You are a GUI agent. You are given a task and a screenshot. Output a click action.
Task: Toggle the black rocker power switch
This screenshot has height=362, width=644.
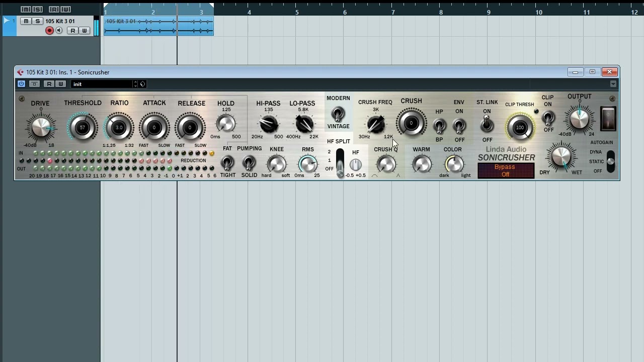(x=608, y=119)
